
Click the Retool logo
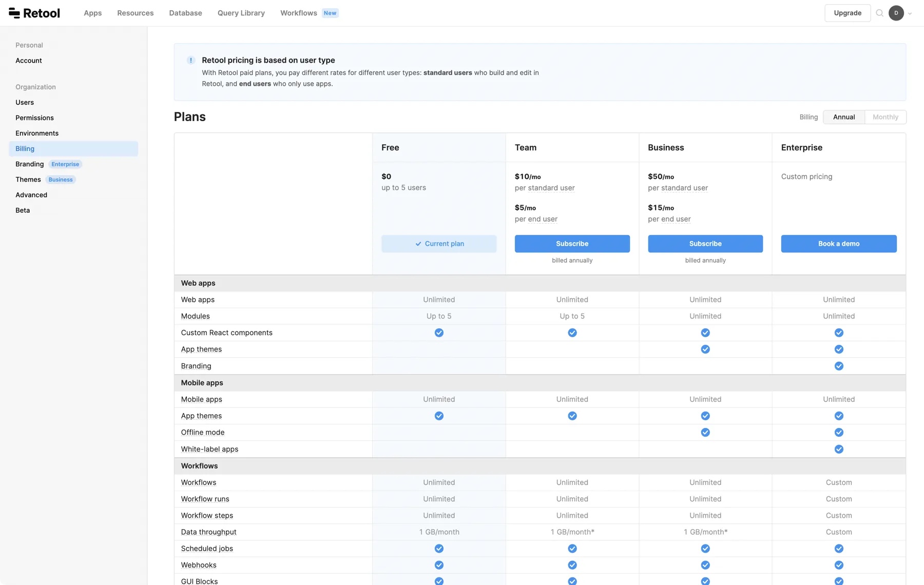[34, 13]
